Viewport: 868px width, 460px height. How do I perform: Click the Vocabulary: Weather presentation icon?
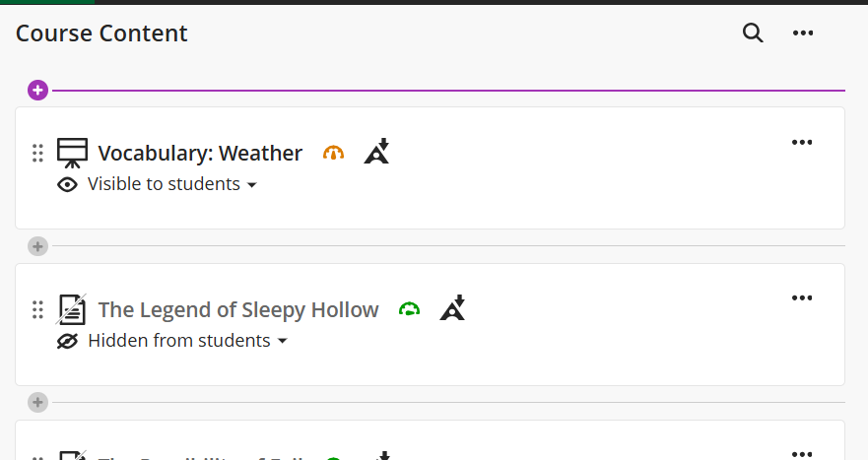[x=73, y=153]
